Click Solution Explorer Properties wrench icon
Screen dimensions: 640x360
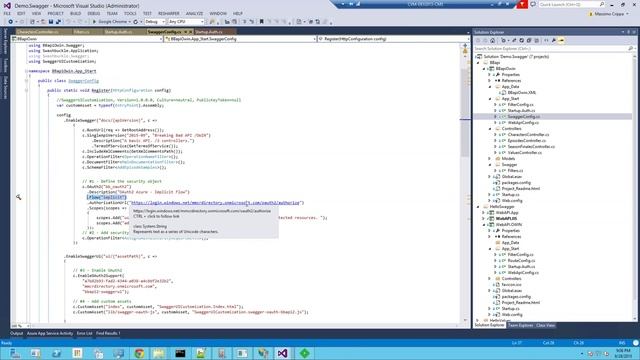554,40
